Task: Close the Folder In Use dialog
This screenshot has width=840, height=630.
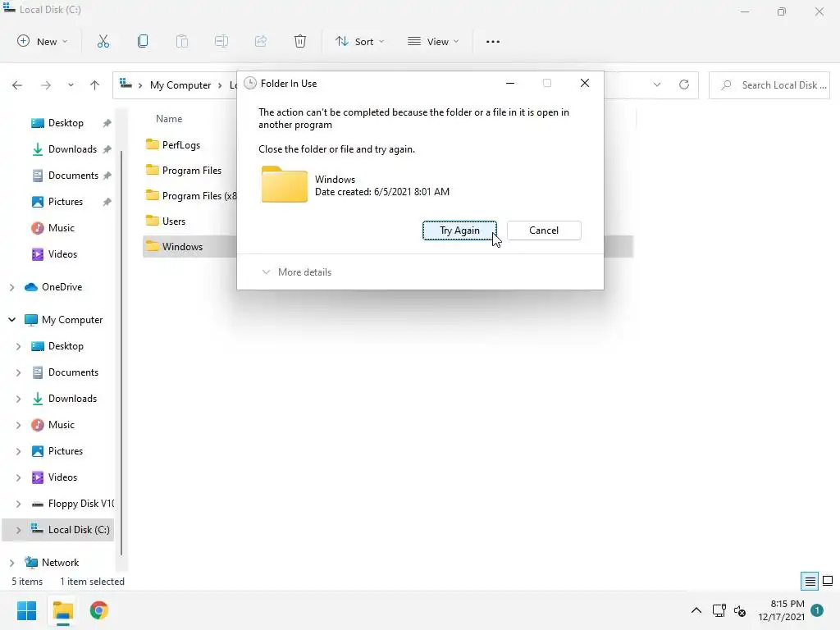Action: (585, 83)
